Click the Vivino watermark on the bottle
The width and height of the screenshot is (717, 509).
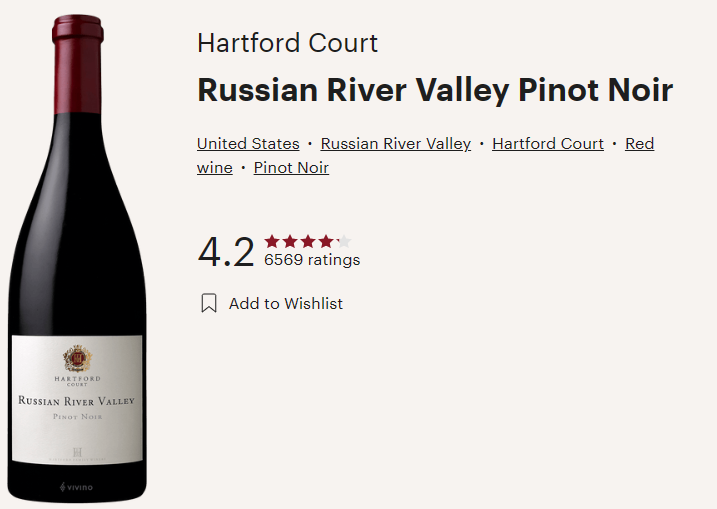tap(76, 487)
